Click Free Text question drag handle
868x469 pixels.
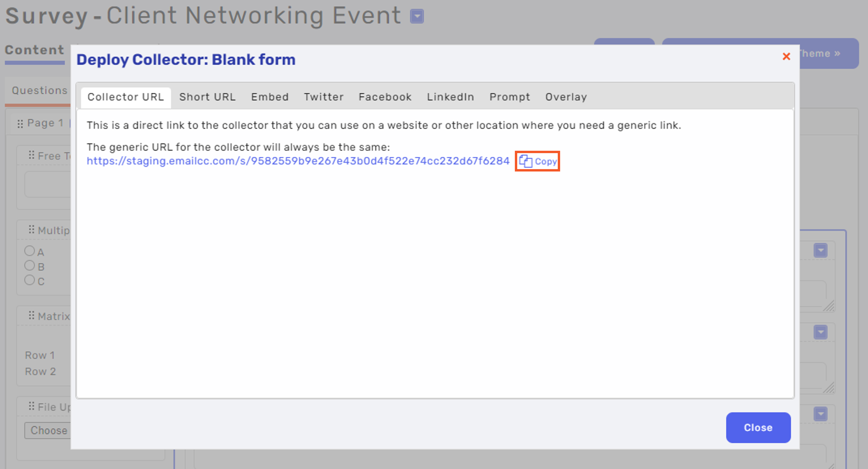31,155
